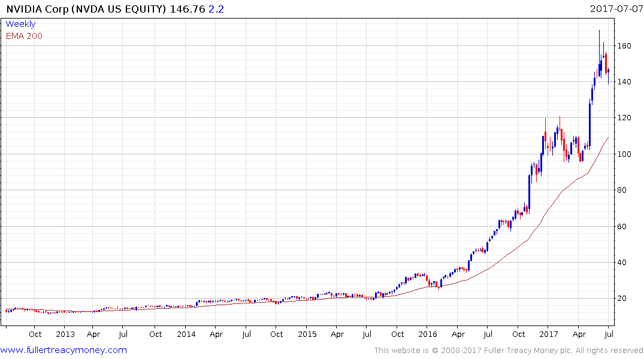Screen dimensions: 644x359
Task: Click the 2013 x-axis label
Action: click(65, 334)
